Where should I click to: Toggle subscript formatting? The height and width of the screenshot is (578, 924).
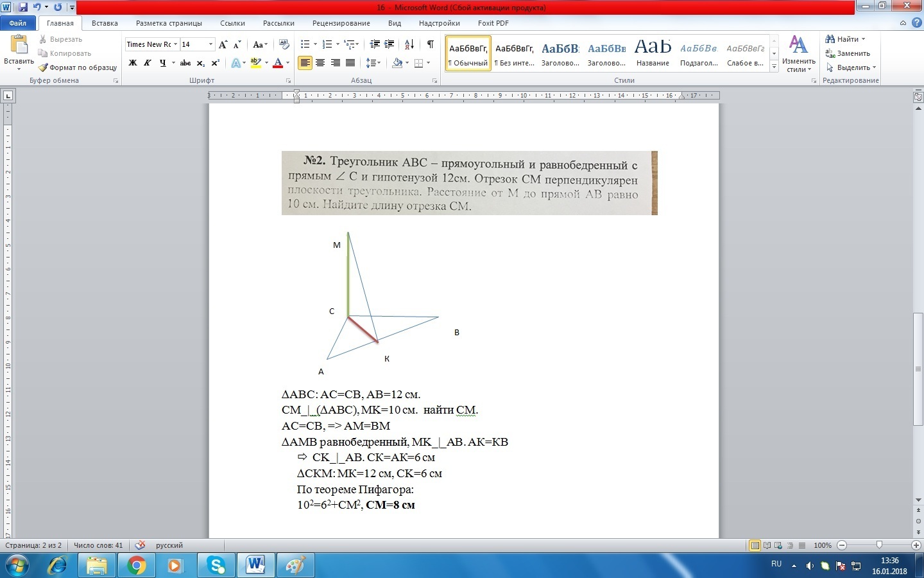201,63
